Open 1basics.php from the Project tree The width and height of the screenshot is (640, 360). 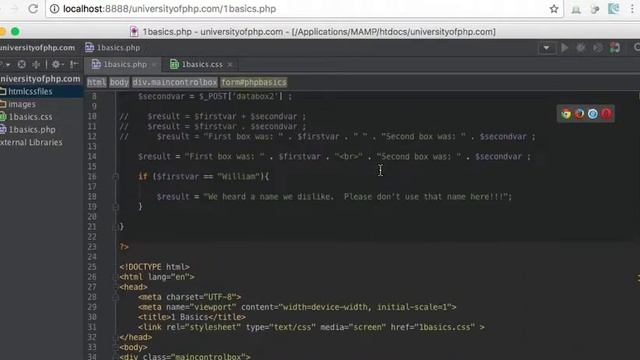click(x=32, y=130)
